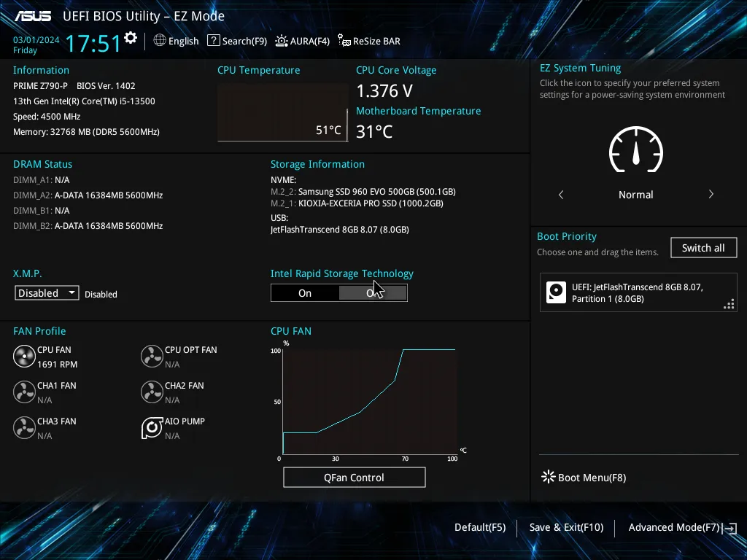The image size is (747, 560).
Task: Open Search(F9)
Action: point(237,41)
